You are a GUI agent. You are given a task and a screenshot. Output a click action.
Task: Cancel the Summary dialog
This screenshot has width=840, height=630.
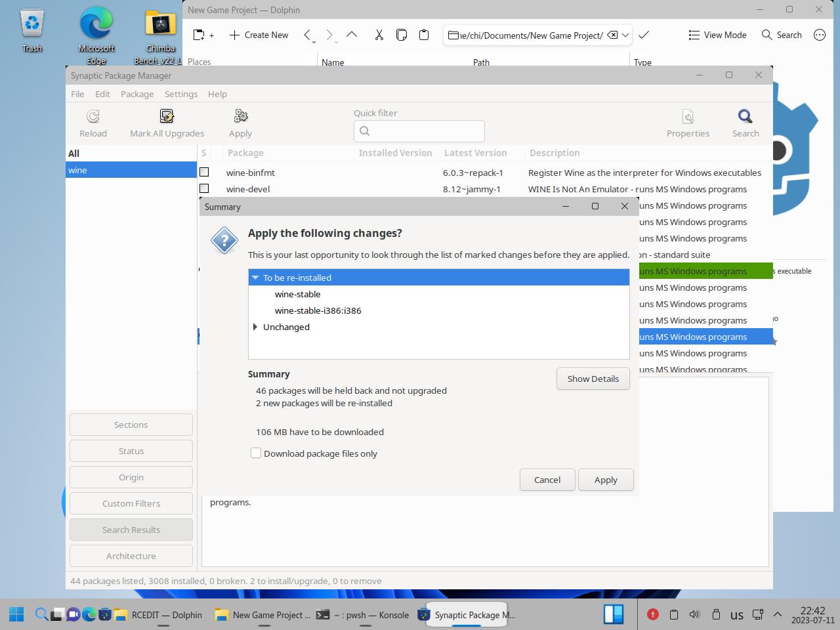click(x=547, y=480)
